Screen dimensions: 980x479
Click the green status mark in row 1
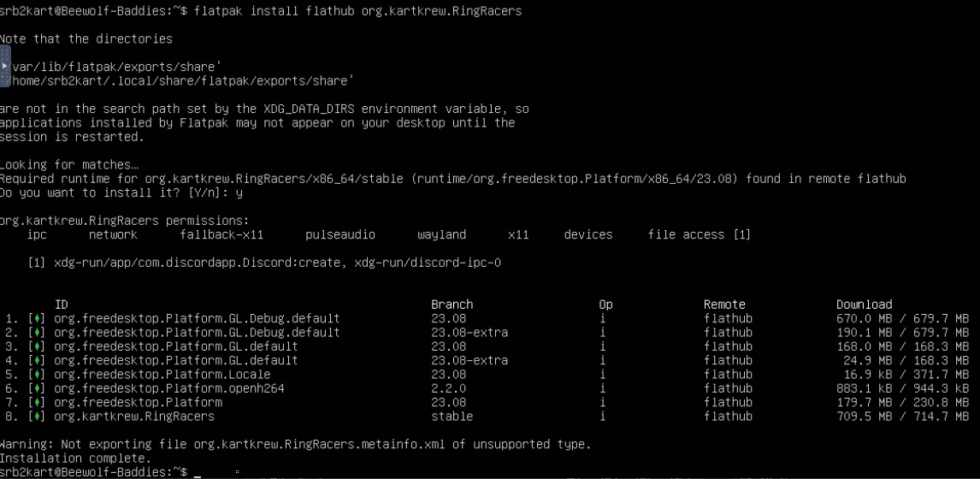[x=38, y=318]
